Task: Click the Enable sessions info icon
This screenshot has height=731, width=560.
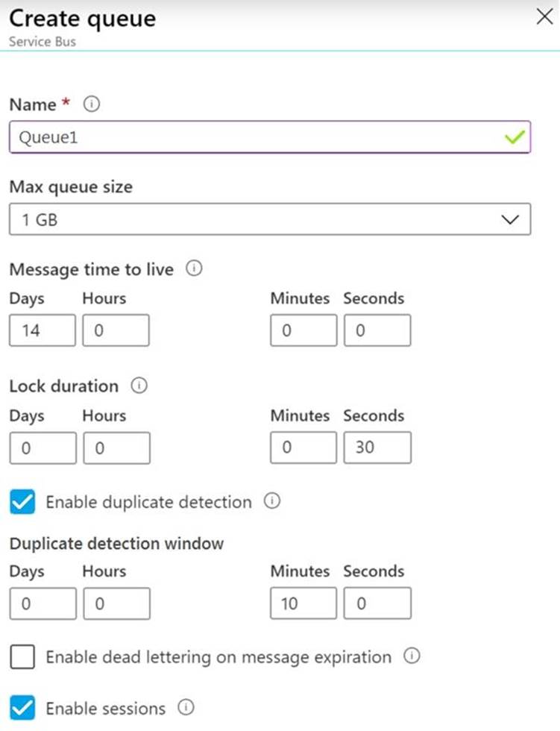Action: tap(186, 707)
